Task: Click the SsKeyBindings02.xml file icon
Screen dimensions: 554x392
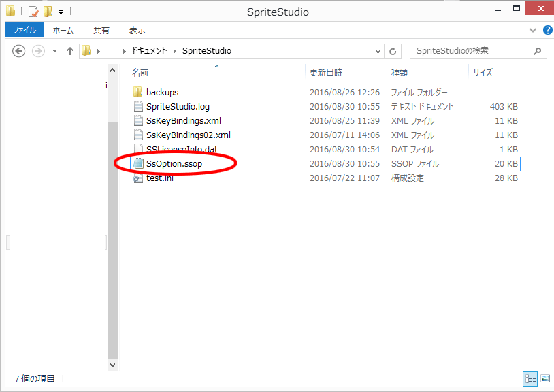Action: (138, 135)
